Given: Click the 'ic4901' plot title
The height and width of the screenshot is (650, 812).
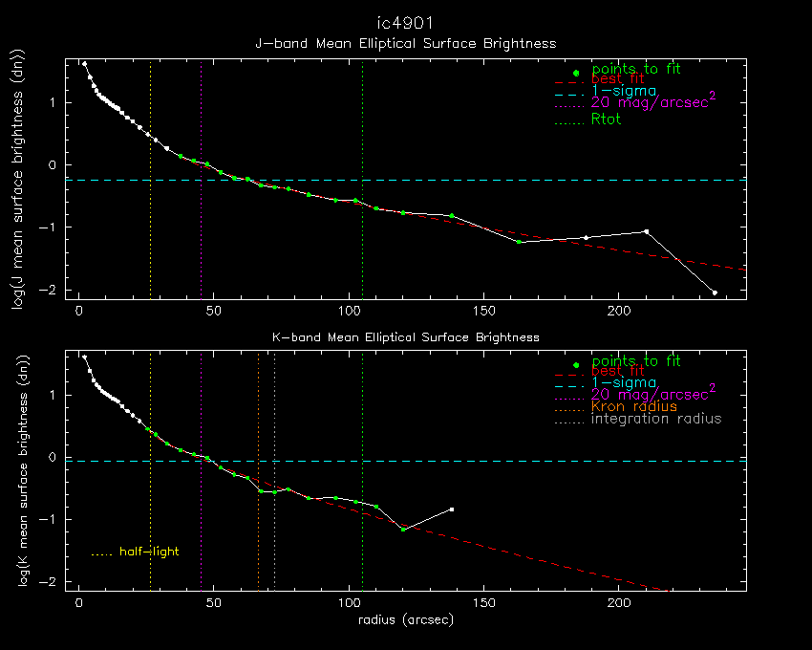Looking at the screenshot, I should tap(405, 23).
